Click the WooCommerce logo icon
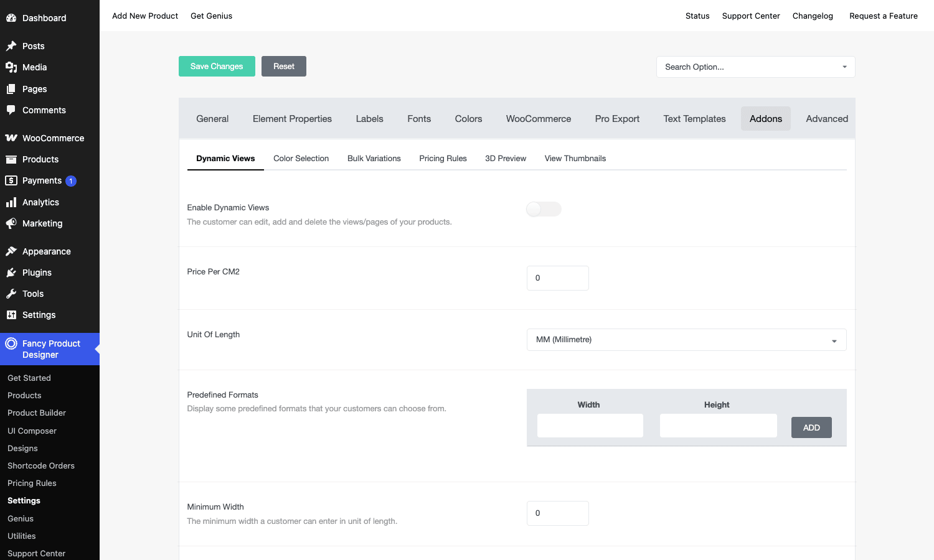The height and width of the screenshot is (560, 934). (x=11, y=138)
